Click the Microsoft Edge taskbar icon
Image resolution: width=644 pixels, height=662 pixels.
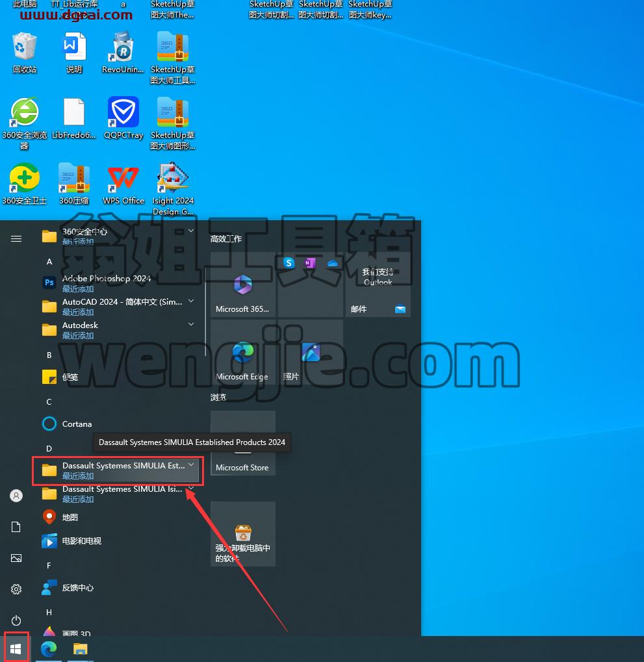point(49,649)
